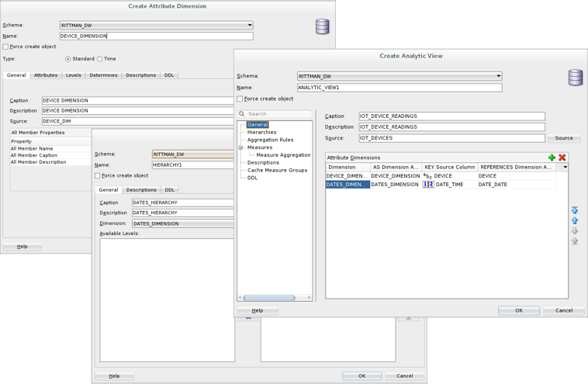Select DEVICE_DIMEN... dimension table row
This screenshot has width=588, height=384.
[441, 176]
